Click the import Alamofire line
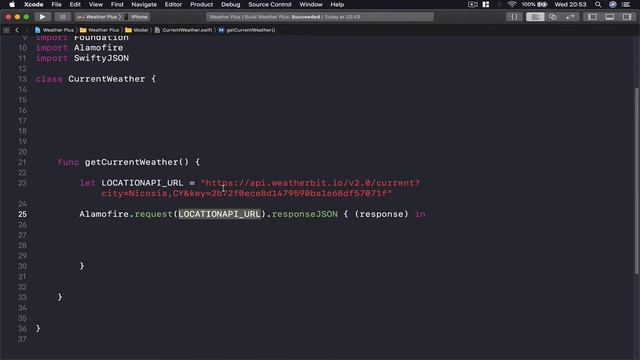Image resolution: width=640 pixels, height=360 pixels. (x=79, y=48)
